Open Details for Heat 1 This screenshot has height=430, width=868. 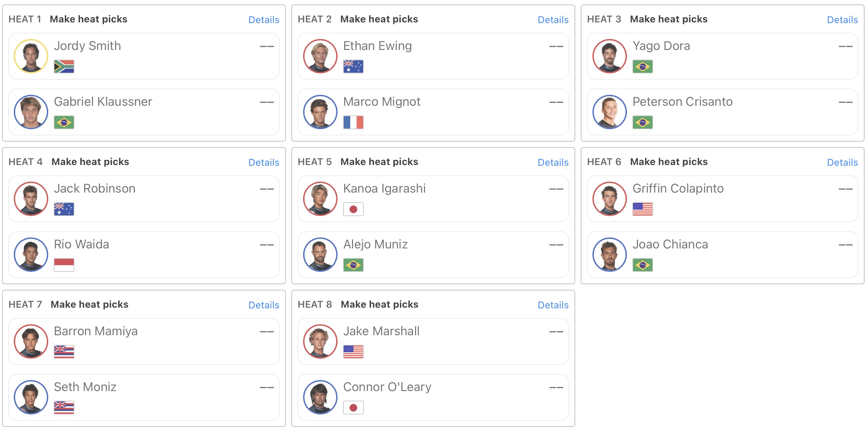[264, 20]
